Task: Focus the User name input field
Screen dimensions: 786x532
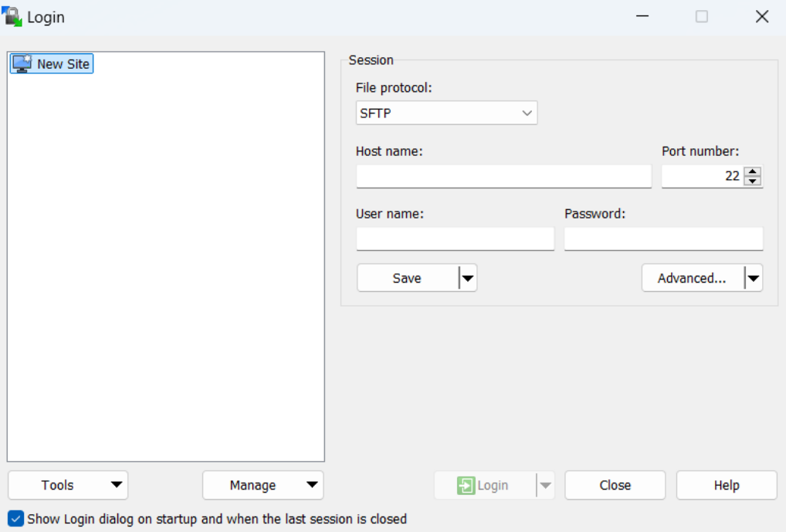Action: [x=455, y=239]
